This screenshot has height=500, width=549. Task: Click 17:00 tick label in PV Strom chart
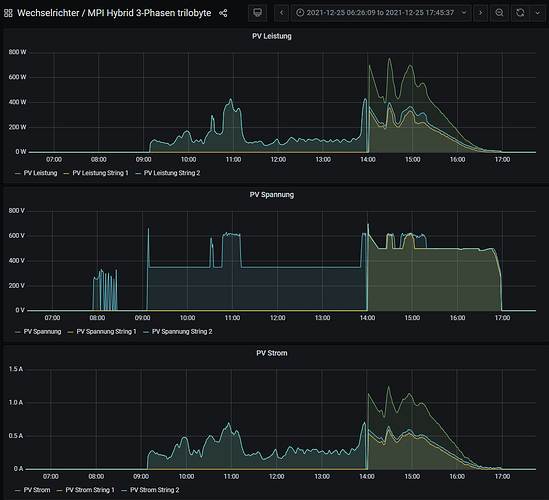click(x=502, y=477)
